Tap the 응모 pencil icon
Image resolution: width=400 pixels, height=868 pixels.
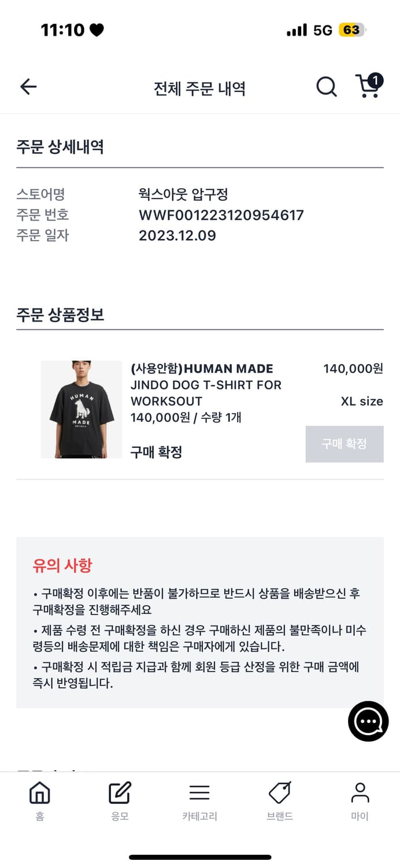point(120,793)
